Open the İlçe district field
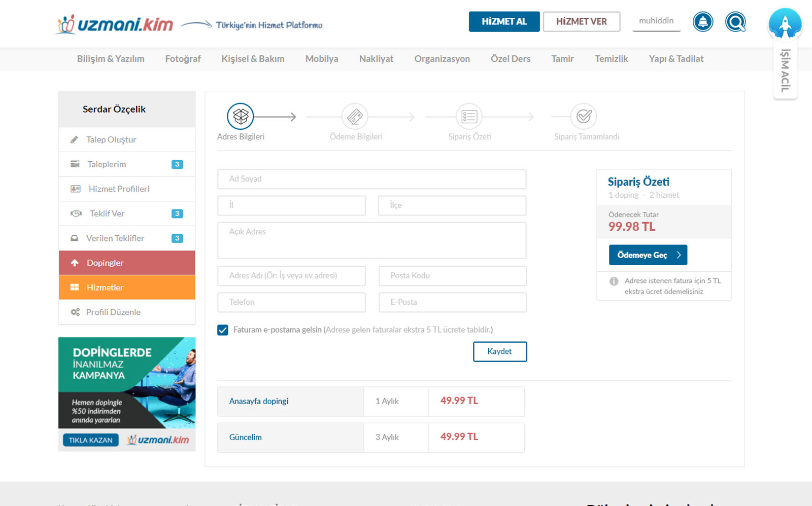 pos(452,205)
